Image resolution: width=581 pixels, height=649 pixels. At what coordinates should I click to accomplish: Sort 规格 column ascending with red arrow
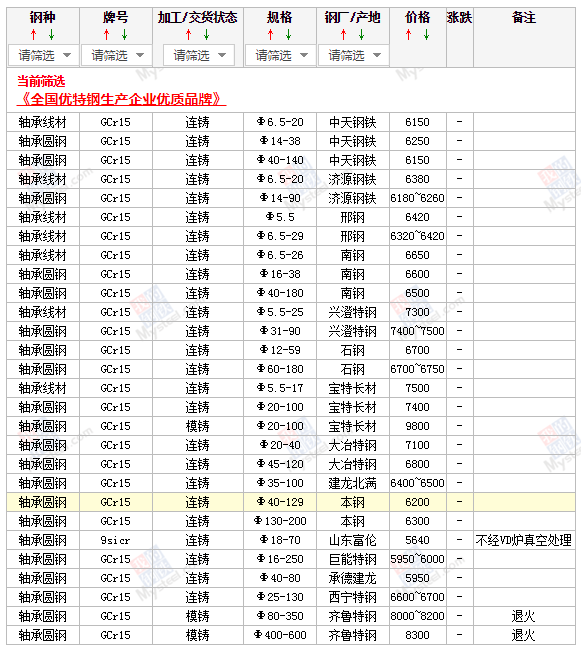(271, 35)
